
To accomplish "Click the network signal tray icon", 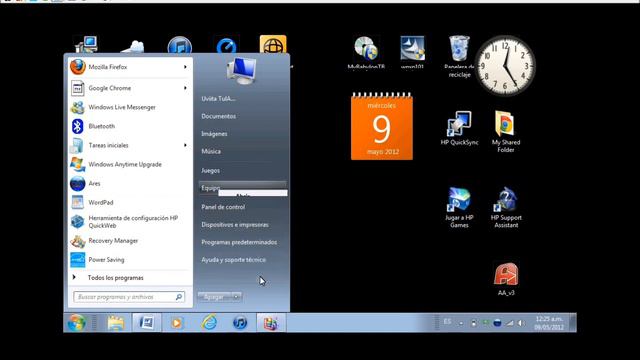I will [510, 323].
